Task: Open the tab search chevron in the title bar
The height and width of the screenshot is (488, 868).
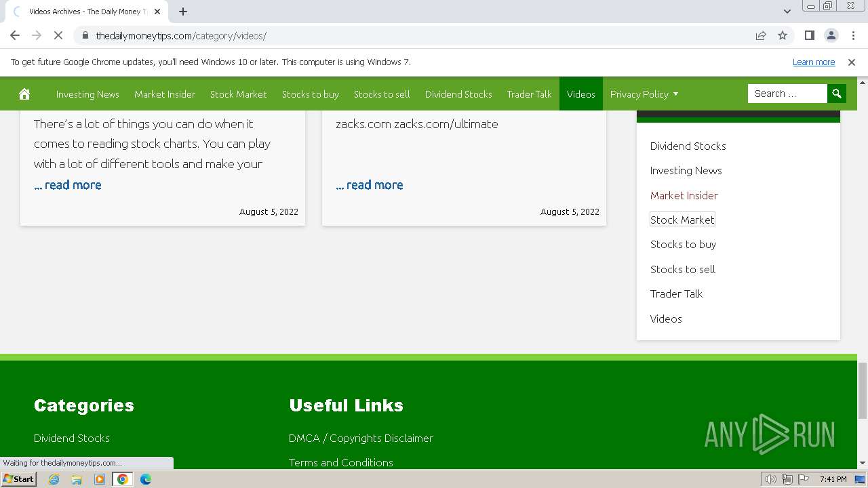Action: click(x=787, y=11)
